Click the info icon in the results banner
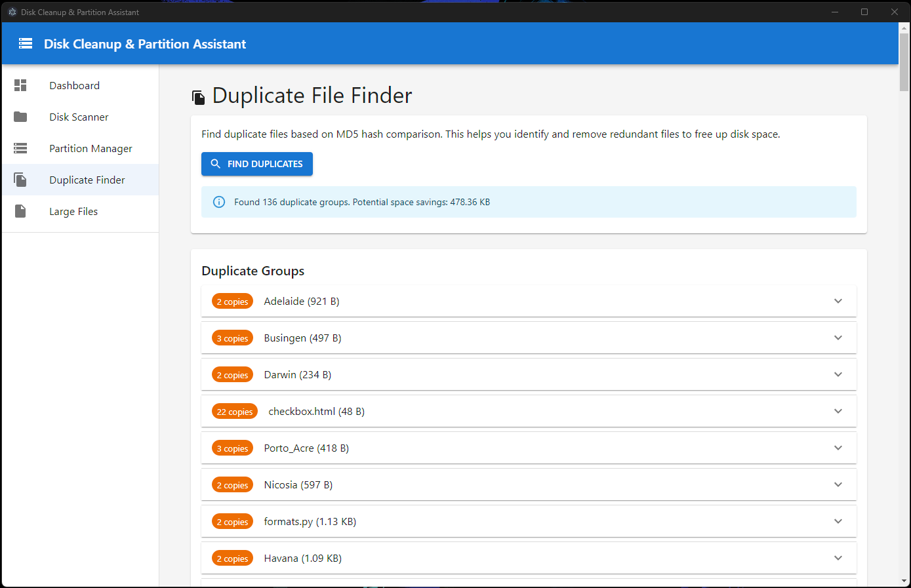The image size is (911, 588). point(218,202)
